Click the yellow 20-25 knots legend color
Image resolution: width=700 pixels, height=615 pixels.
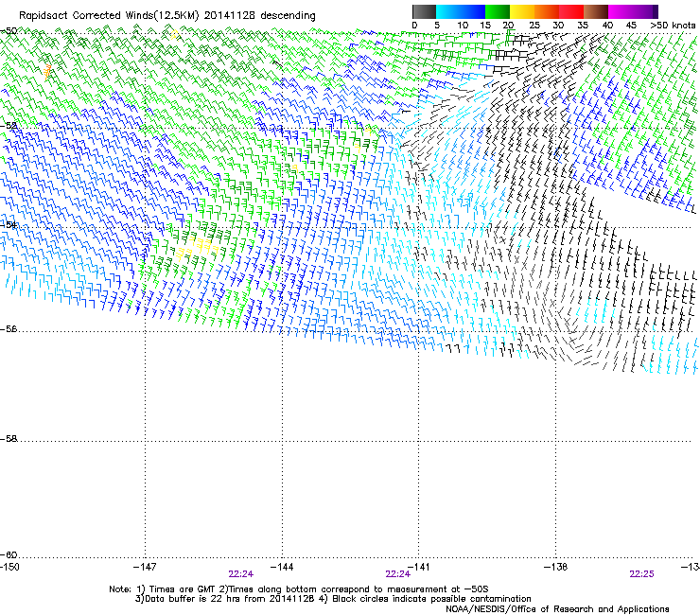pos(522,11)
